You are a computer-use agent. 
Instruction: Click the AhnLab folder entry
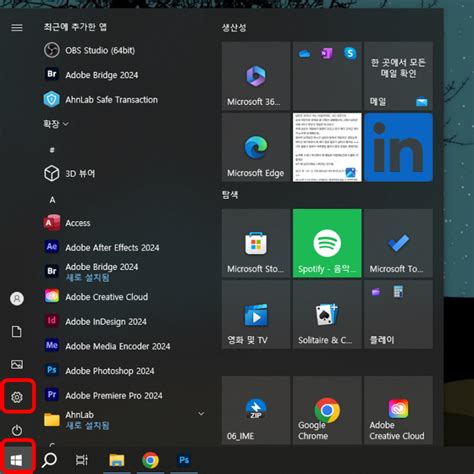[x=124, y=420]
